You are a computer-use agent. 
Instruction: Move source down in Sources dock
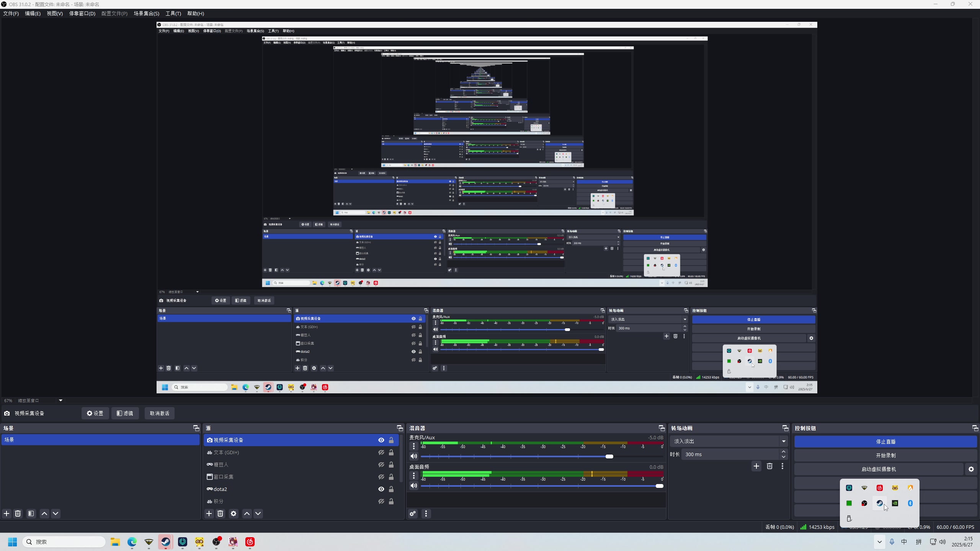point(258,514)
